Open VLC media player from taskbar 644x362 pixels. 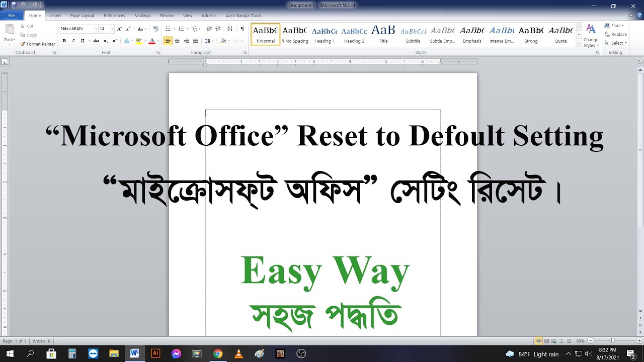238,353
